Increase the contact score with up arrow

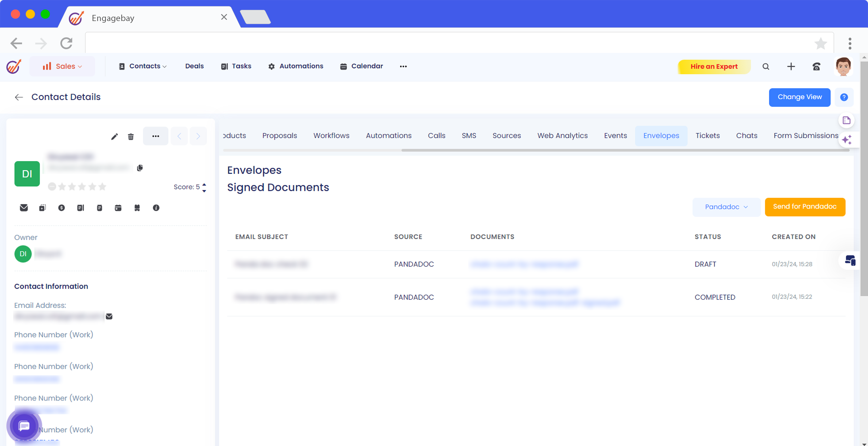[204, 185]
